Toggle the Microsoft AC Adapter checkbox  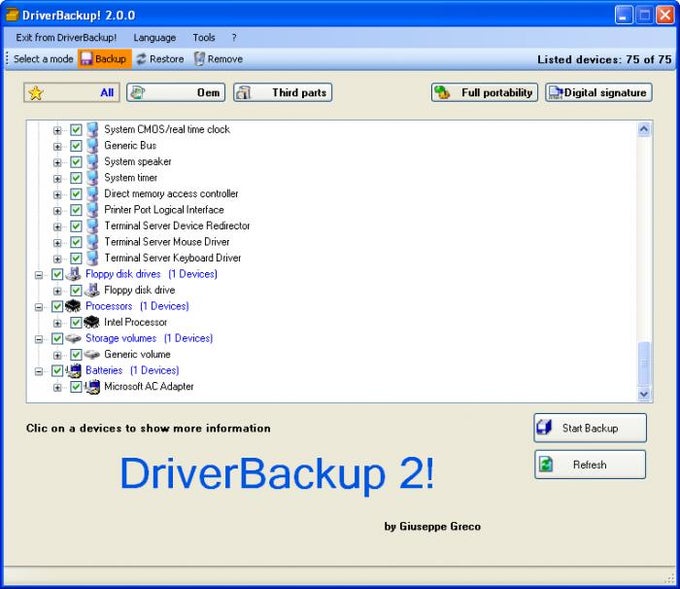(76, 386)
